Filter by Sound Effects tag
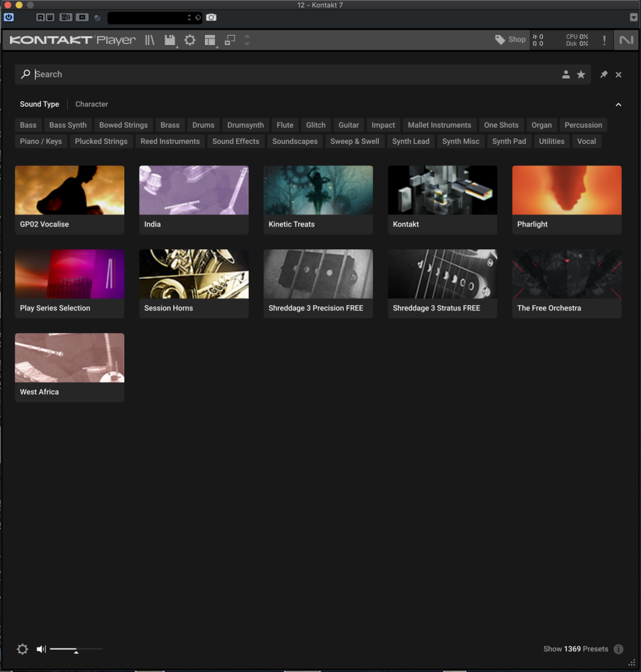 (x=236, y=141)
